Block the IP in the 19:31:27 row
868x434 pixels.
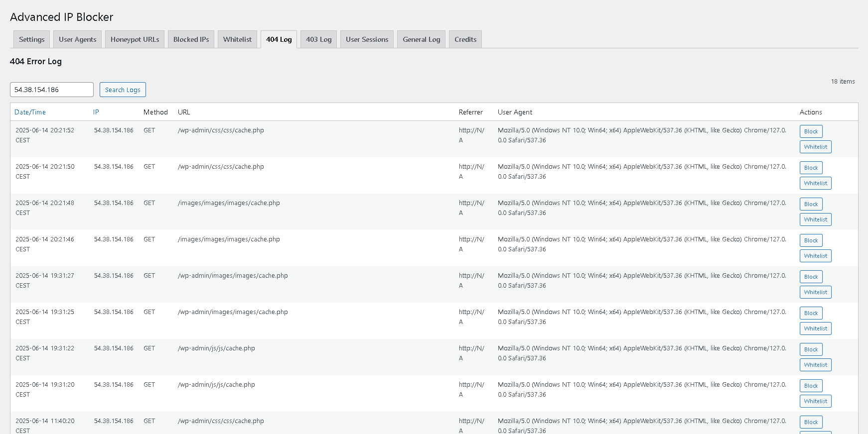tap(811, 277)
